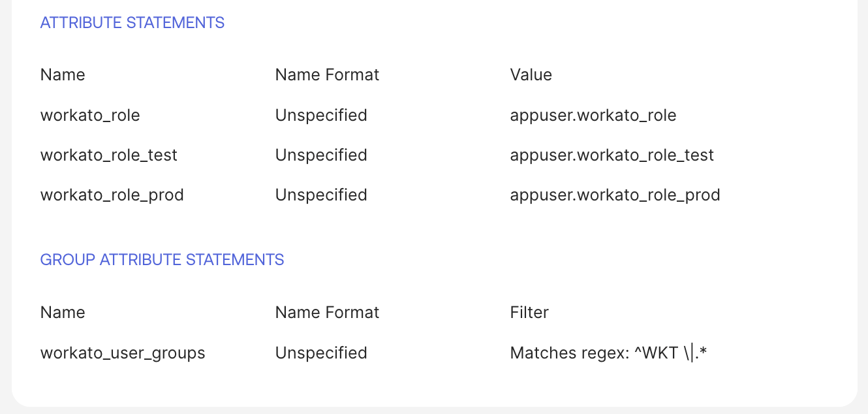Click Unspecified format in workato_role_test row
Viewport: 868px width, 414px height.
click(321, 155)
